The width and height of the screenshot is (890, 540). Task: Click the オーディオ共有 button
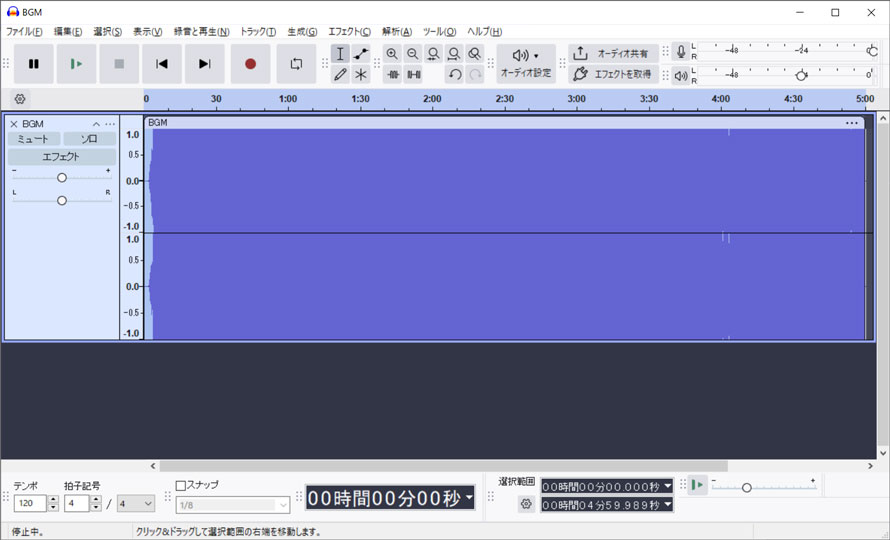613,53
